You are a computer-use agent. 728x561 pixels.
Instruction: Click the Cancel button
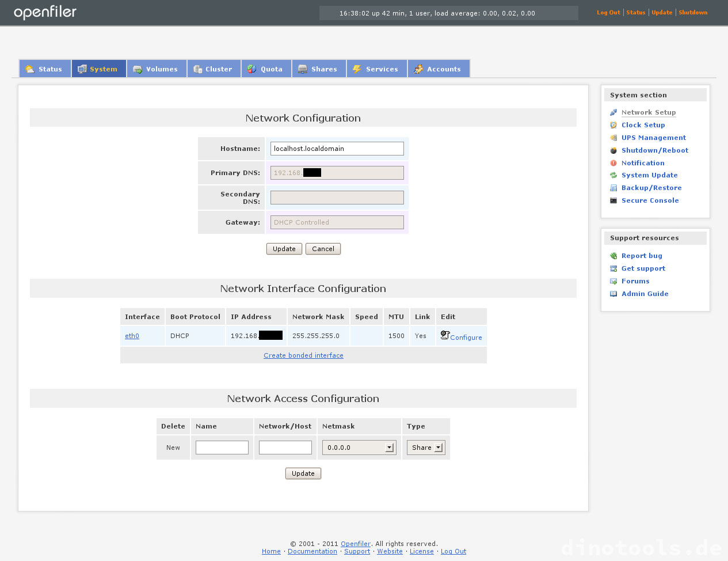coord(323,249)
